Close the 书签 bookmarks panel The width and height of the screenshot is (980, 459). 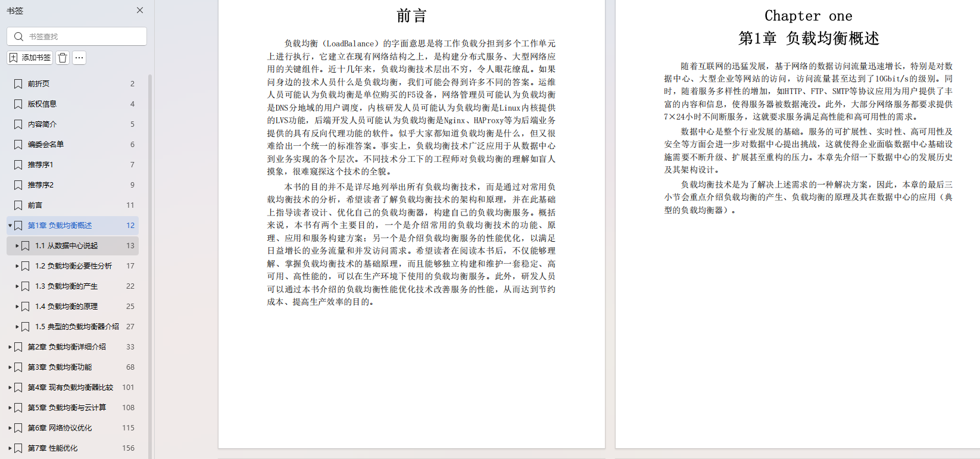pyautogui.click(x=140, y=10)
